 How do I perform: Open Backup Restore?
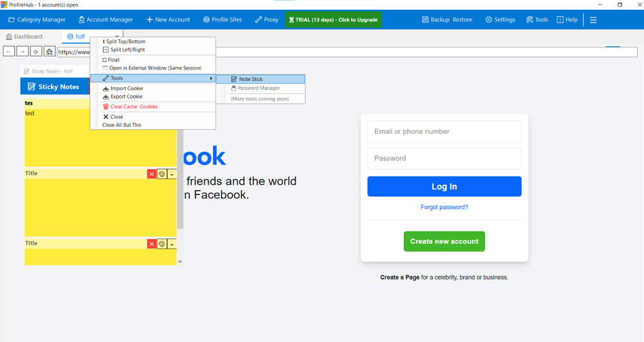[447, 20]
